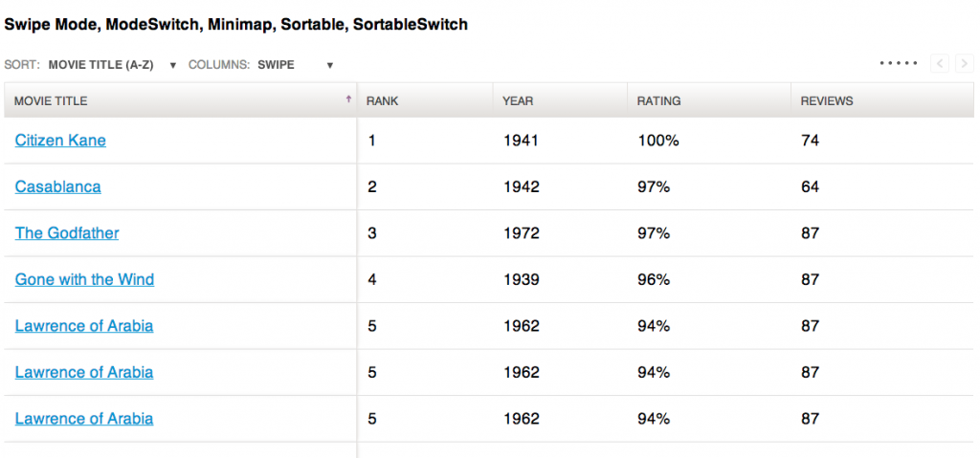Screen dimensions: 980x458
Task: Click the previous columns left arrow
Action: pyautogui.click(x=940, y=63)
